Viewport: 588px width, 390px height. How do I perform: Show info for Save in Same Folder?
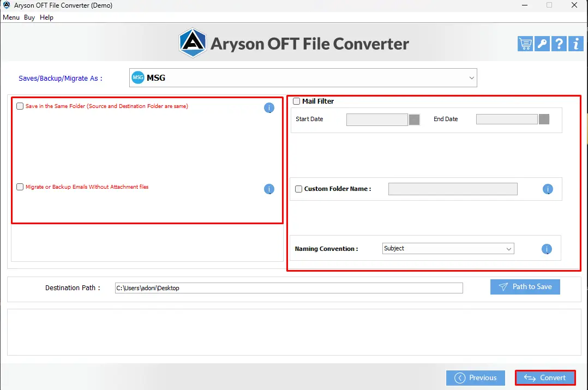pos(269,108)
